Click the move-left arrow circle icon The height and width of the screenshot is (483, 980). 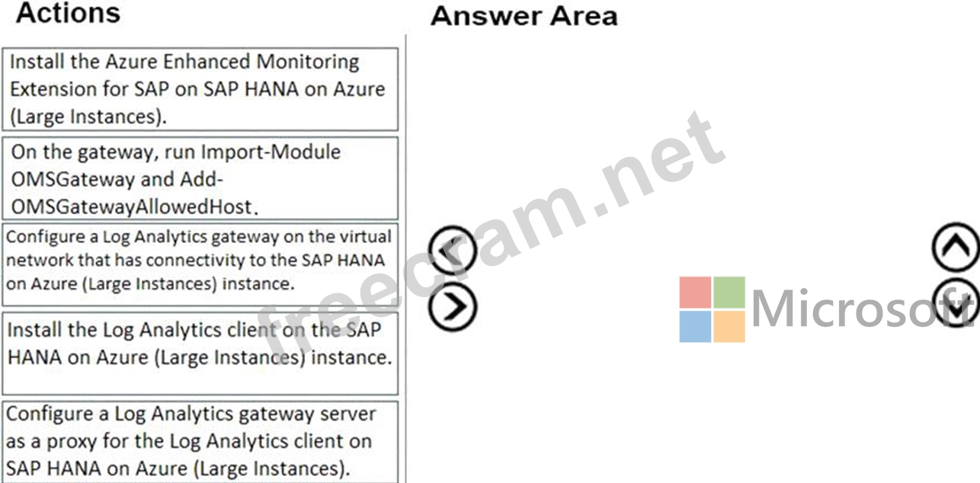453,250
